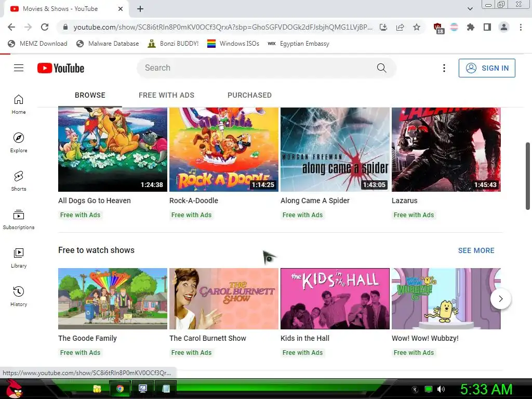The height and width of the screenshot is (399, 532).
Task: Open Bonzi BUDDY! bookmark
Action: pyautogui.click(x=173, y=44)
